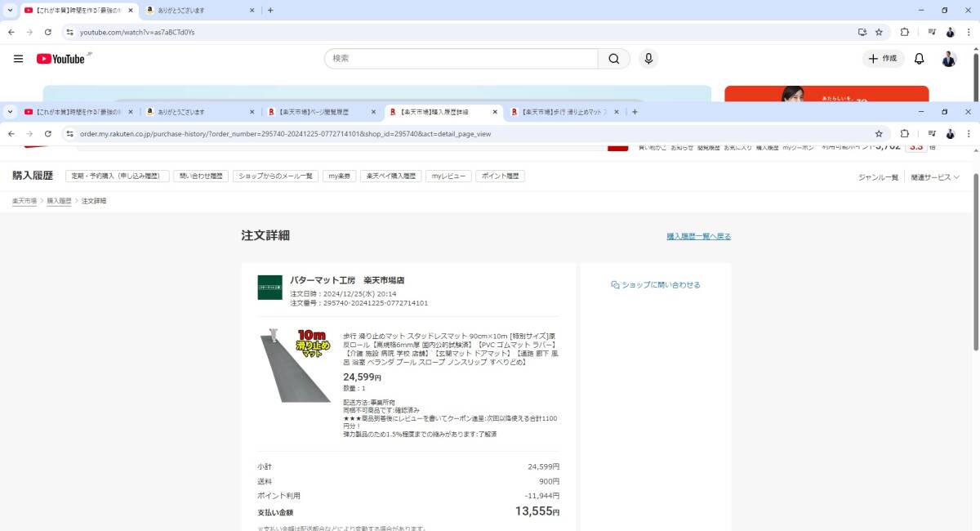This screenshot has width=980, height=531.
Task: Open myレビュー button
Action: tap(448, 176)
